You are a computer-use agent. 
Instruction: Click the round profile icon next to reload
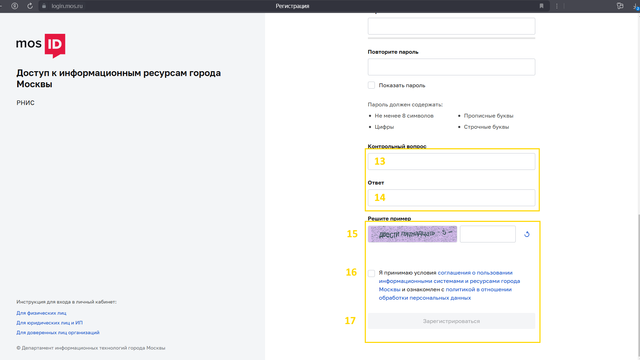coord(15,6)
